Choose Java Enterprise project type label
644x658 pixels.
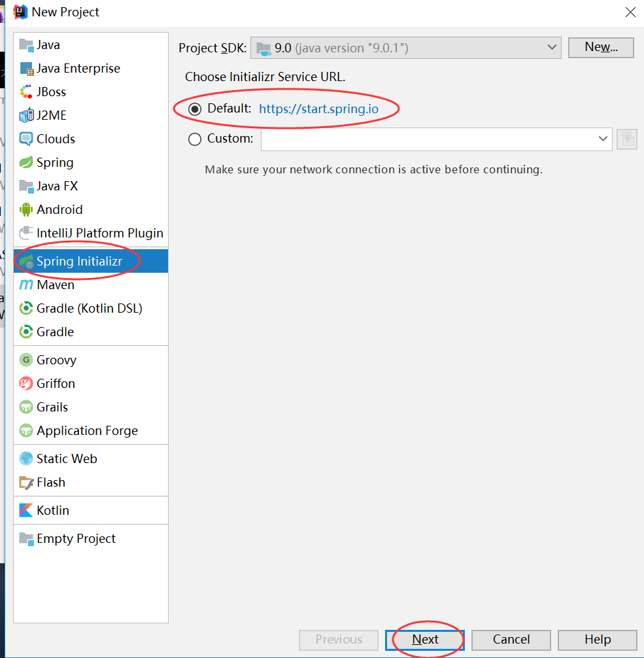coord(78,69)
